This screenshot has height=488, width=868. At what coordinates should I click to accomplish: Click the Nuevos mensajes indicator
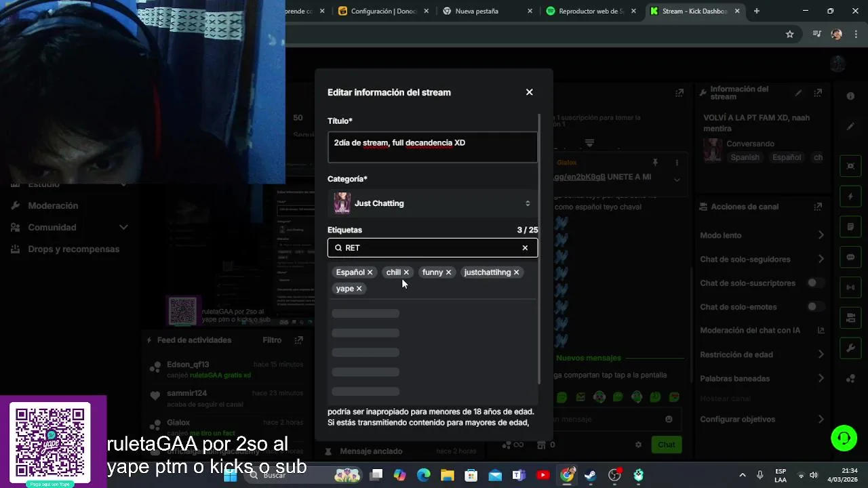click(589, 358)
